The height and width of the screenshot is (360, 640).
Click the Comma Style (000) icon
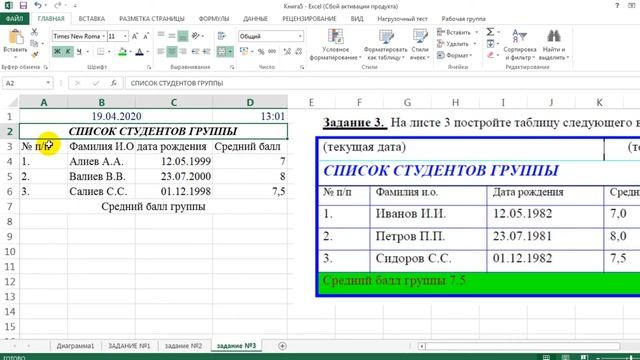click(272, 51)
